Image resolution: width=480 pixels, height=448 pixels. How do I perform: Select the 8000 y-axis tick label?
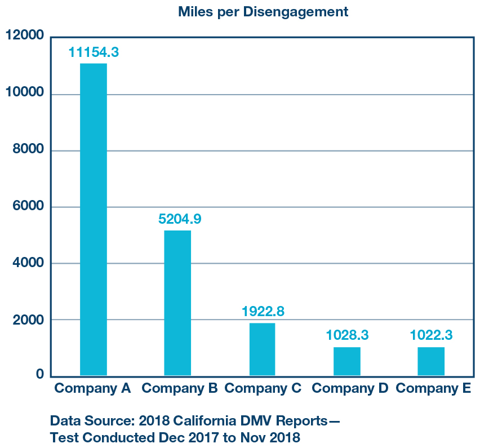28,150
